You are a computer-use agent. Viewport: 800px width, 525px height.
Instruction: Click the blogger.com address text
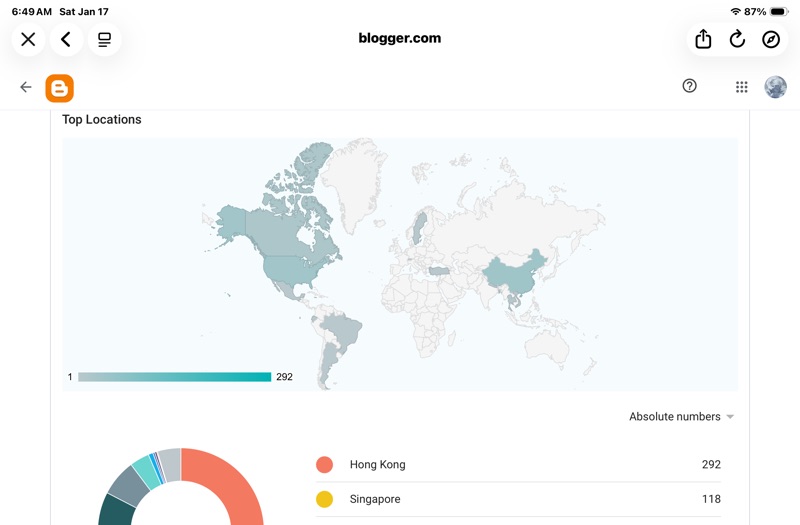pyautogui.click(x=399, y=39)
